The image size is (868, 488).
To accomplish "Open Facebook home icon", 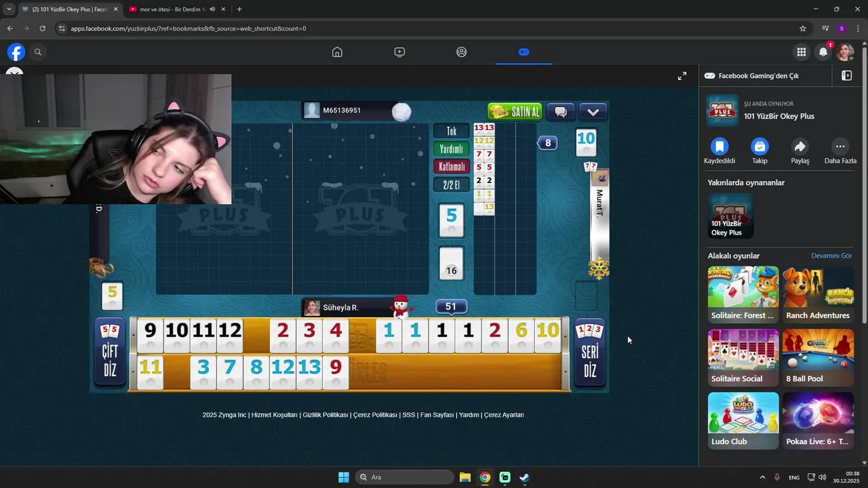I will [337, 52].
